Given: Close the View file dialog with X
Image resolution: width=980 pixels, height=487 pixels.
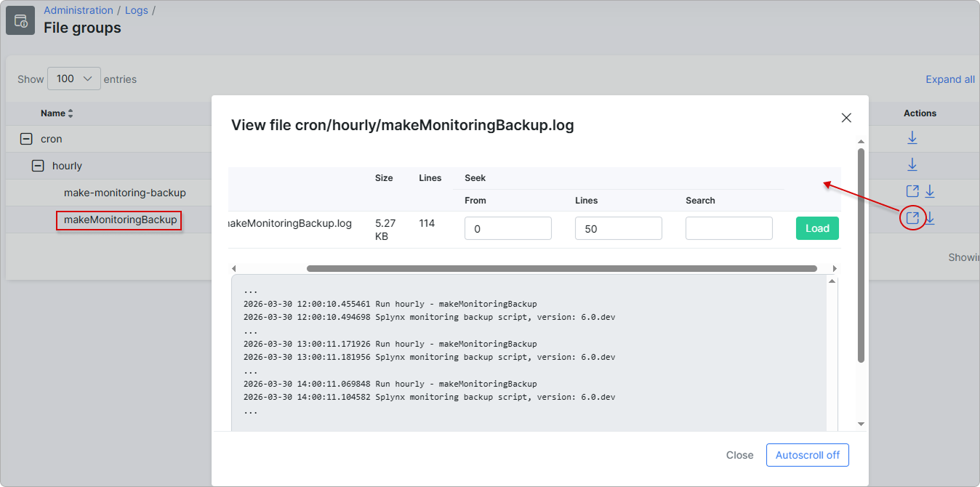Looking at the screenshot, I should point(846,118).
